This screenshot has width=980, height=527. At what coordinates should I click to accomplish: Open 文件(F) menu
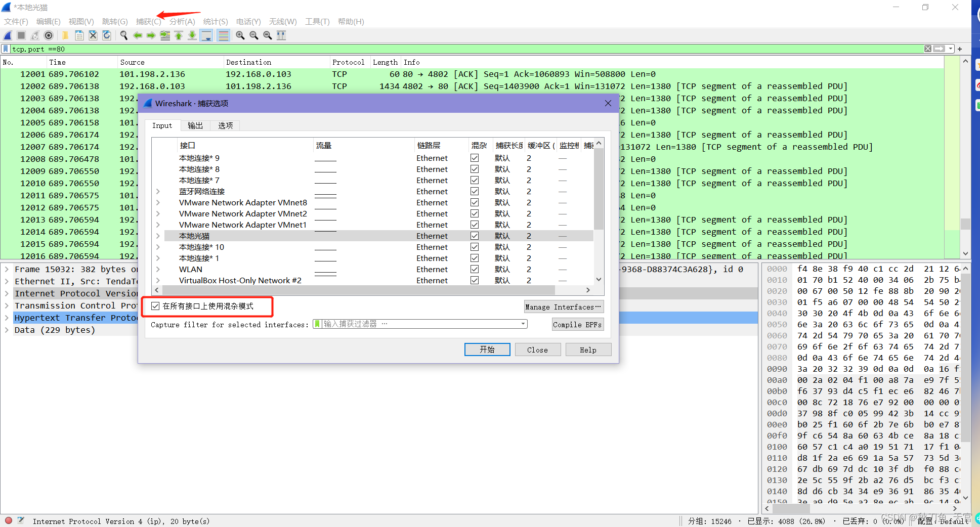click(x=16, y=21)
